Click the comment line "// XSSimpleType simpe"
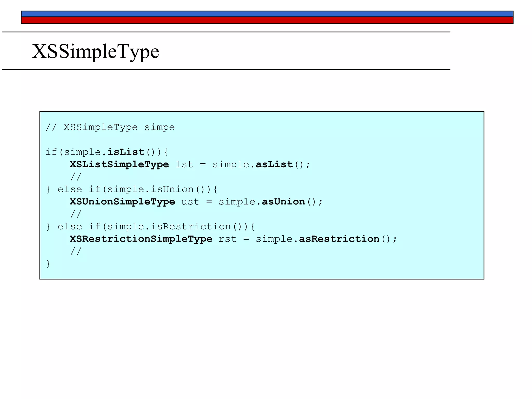 [110, 127]
